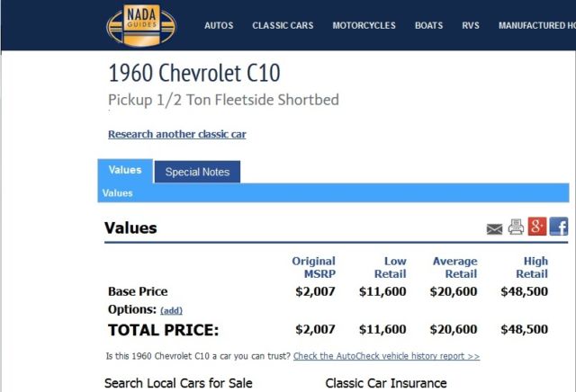Click the 1960 Chevrolet C10 title

click(194, 73)
